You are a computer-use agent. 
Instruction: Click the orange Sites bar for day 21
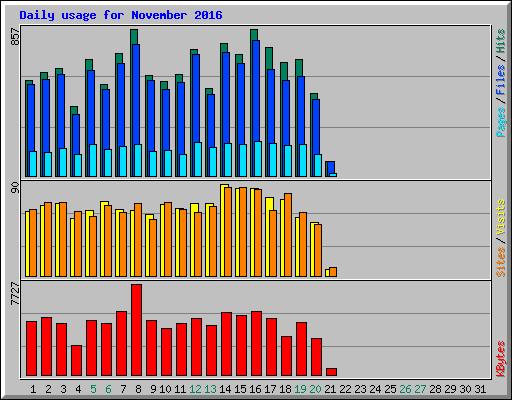tap(333, 272)
